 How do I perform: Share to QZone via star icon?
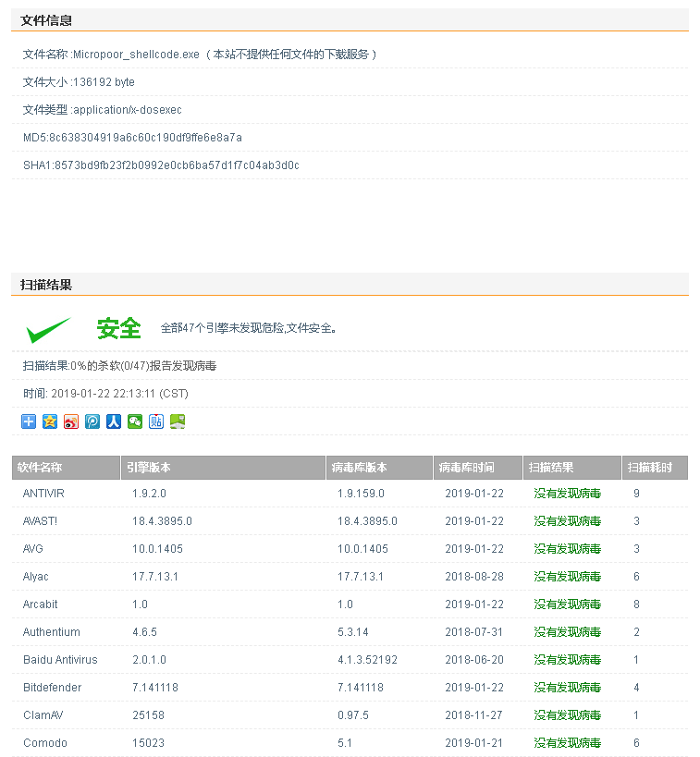[x=50, y=421]
